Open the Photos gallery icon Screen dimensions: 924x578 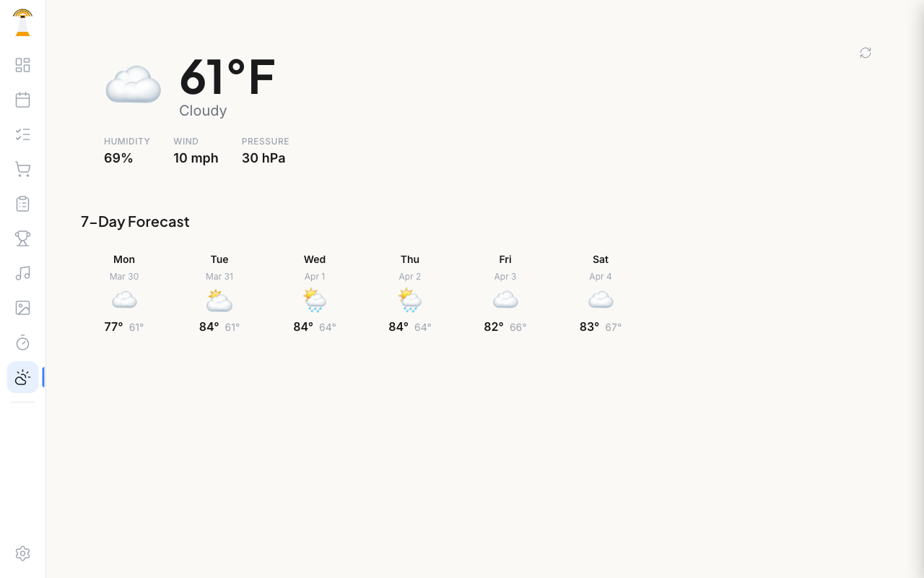tap(22, 308)
